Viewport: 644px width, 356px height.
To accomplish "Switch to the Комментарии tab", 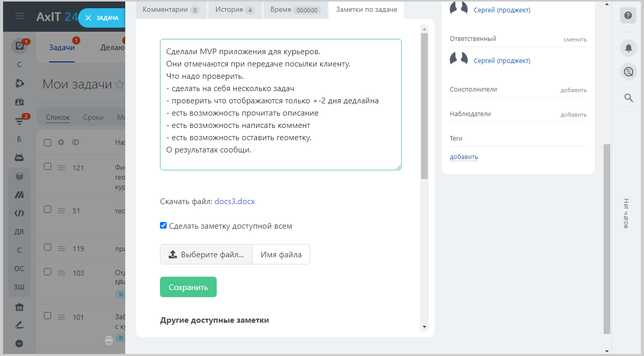I will pos(171,10).
